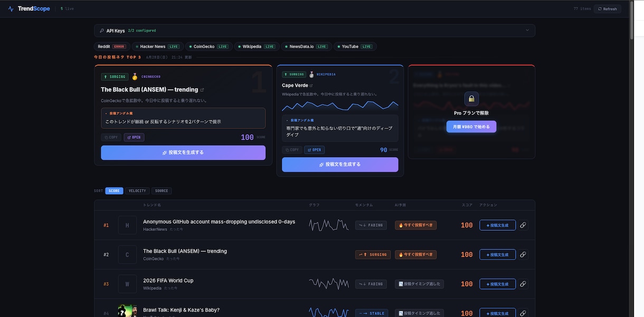Toggle the Hacker News source chip
The image size is (644, 317).
(158, 46)
